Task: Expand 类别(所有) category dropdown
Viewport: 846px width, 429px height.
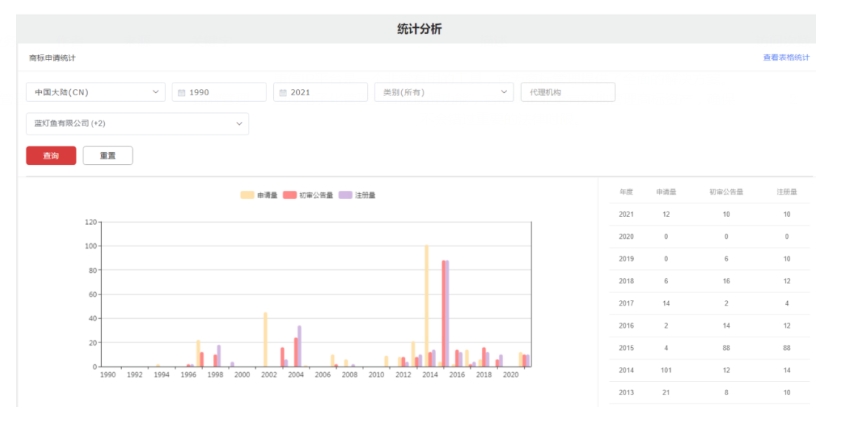Action: 444,93
